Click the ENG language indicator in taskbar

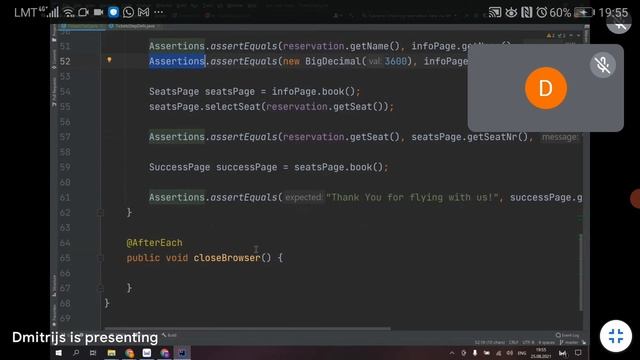pos(522,353)
